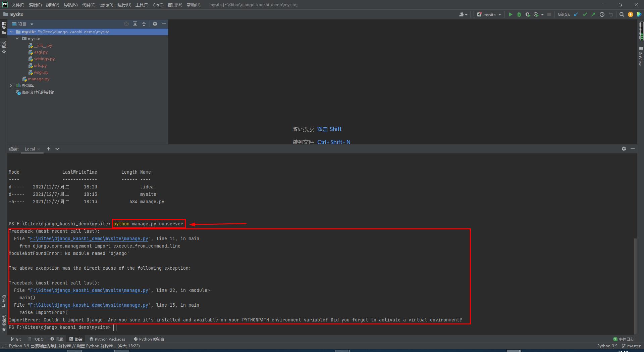644x352 pixels.
Task: Open the Python 控制台 tool window
Action: click(x=149, y=339)
